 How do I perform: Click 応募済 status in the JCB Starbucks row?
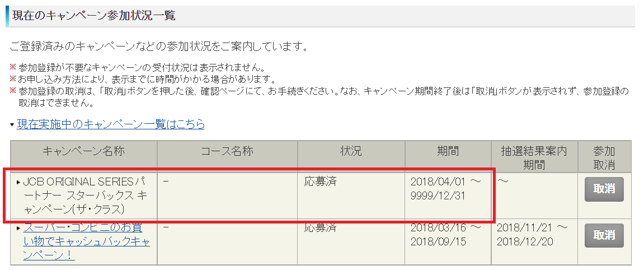(320, 182)
